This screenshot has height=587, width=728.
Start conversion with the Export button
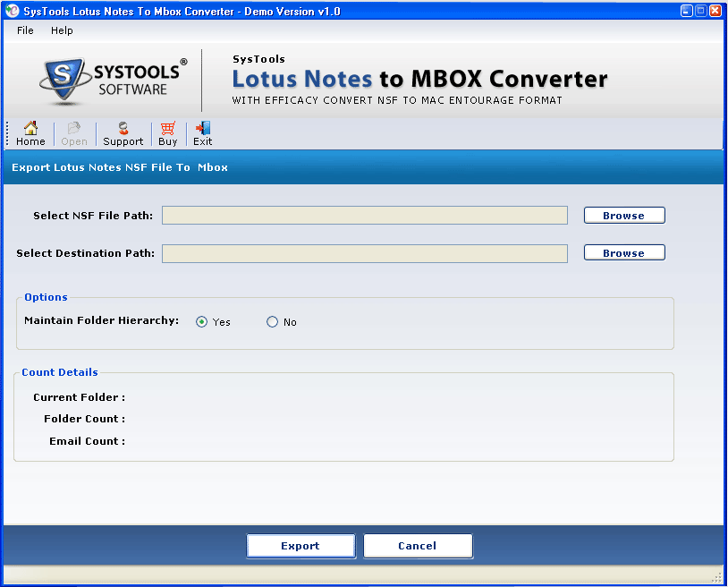click(301, 546)
